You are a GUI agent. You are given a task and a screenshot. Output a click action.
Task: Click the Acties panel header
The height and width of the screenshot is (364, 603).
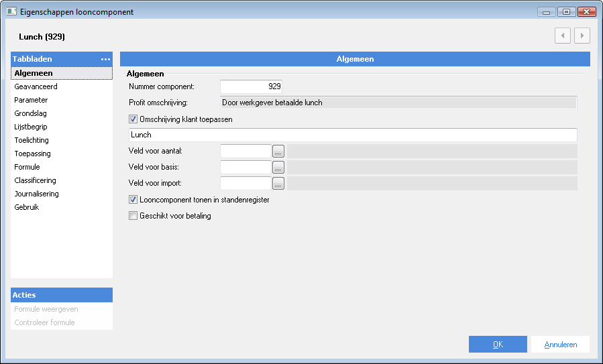pyautogui.click(x=62, y=295)
